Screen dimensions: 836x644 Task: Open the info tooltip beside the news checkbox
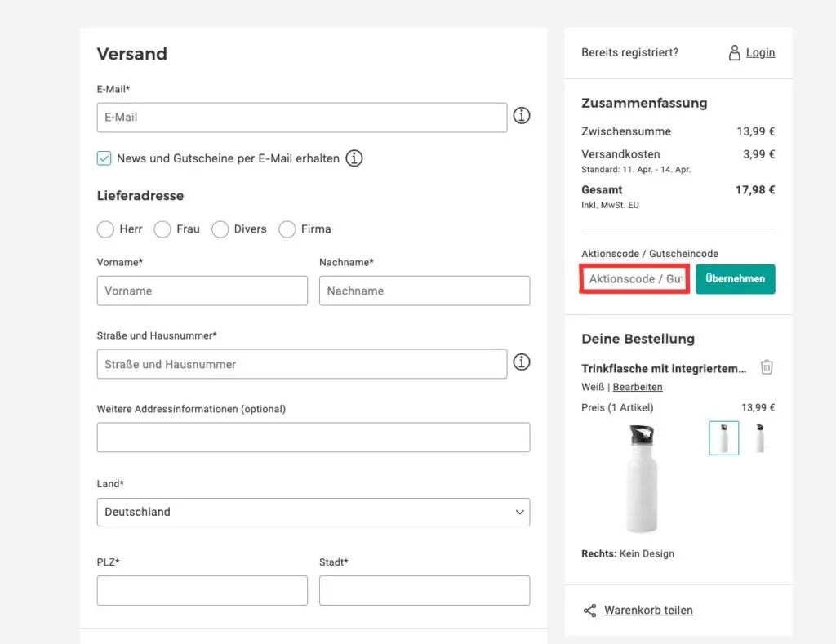click(x=354, y=158)
